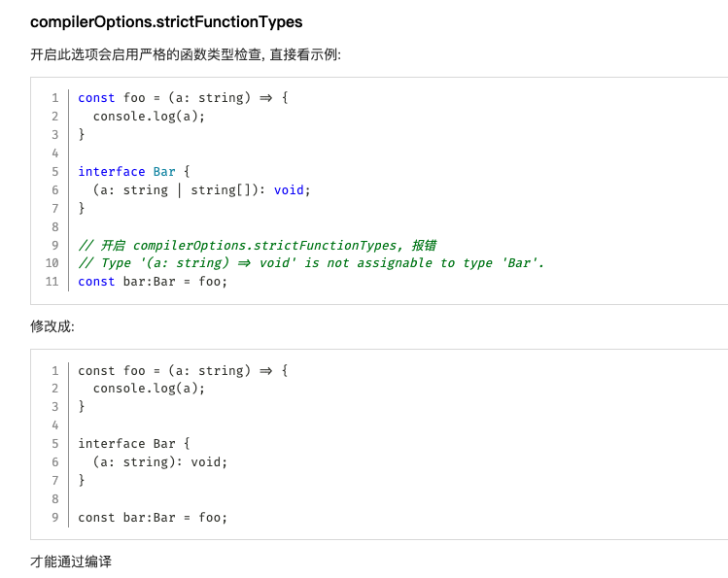Click the compilerOptions.strictFunctionTypes heading
Image resolution: width=728 pixels, height=578 pixels.
click(166, 21)
